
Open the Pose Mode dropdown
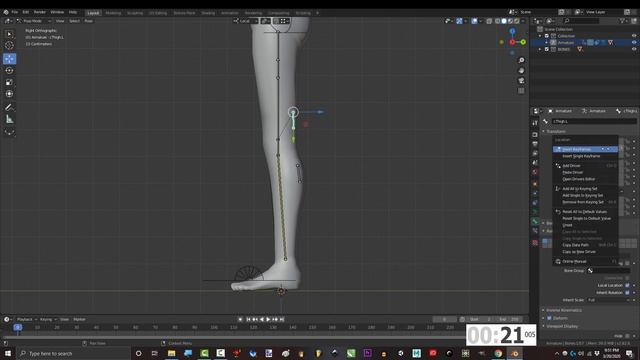[33, 21]
